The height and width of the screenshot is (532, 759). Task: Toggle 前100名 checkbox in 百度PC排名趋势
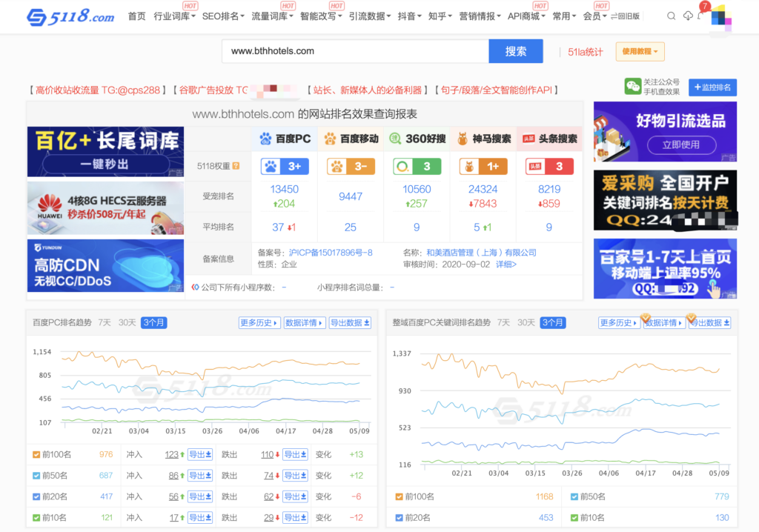(36, 454)
